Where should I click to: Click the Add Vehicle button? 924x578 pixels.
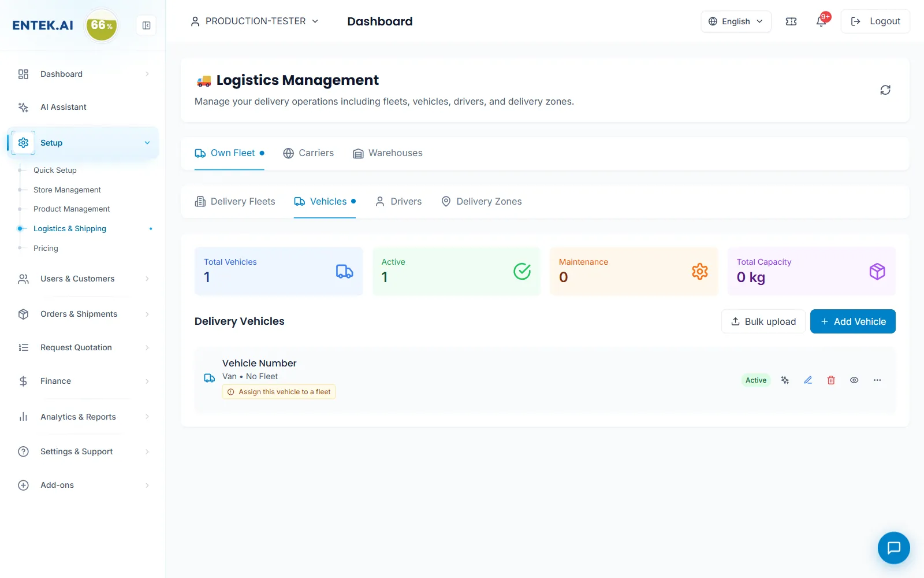click(853, 321)
